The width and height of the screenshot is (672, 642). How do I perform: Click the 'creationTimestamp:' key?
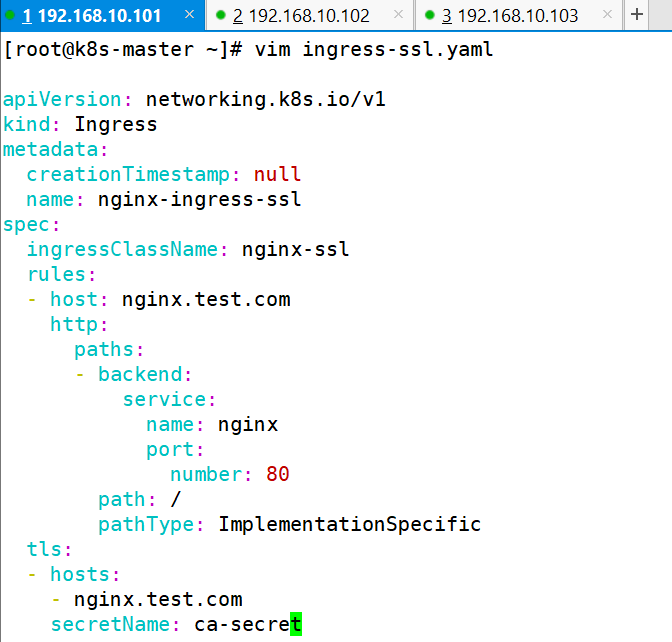coord(133,174)
